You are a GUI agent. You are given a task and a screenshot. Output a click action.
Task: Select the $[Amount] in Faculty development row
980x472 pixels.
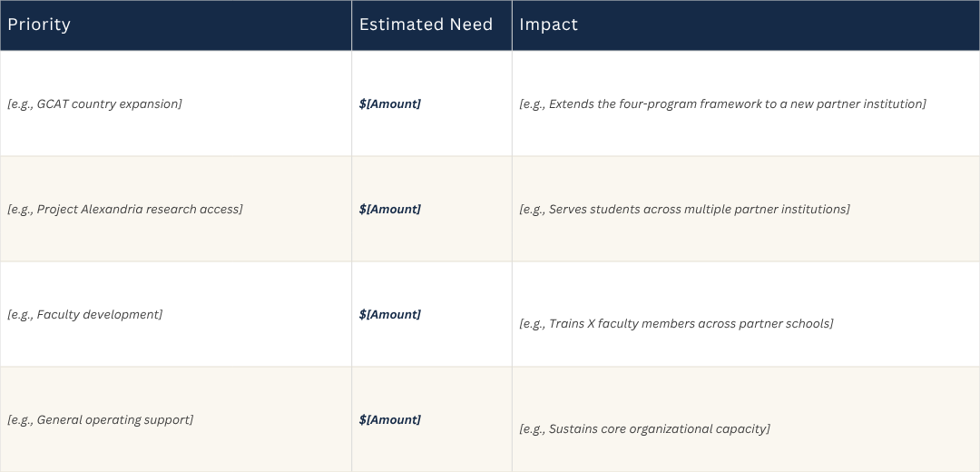point(390,314)
